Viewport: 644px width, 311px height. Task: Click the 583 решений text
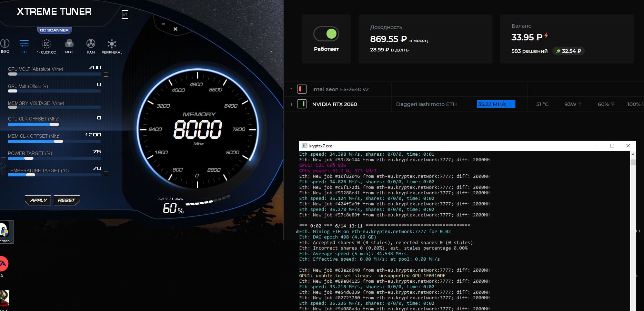point(530,51)
